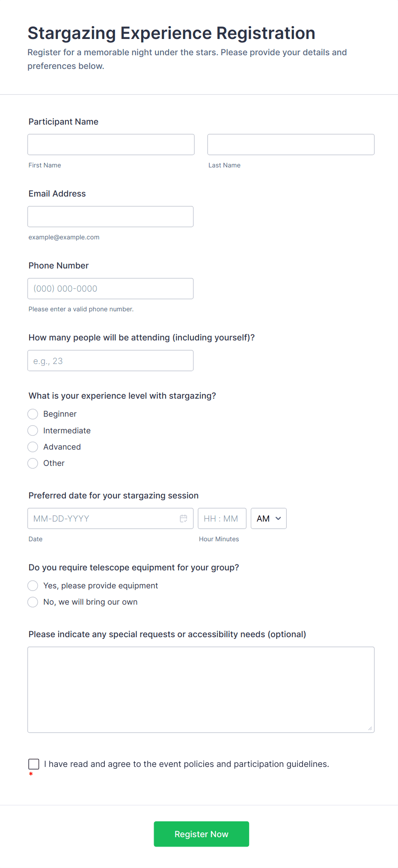The height and width of the screenshot is (868, 398).
Task: Click the First Name input field
Action: pyautogui.click(x=111, y=145)
